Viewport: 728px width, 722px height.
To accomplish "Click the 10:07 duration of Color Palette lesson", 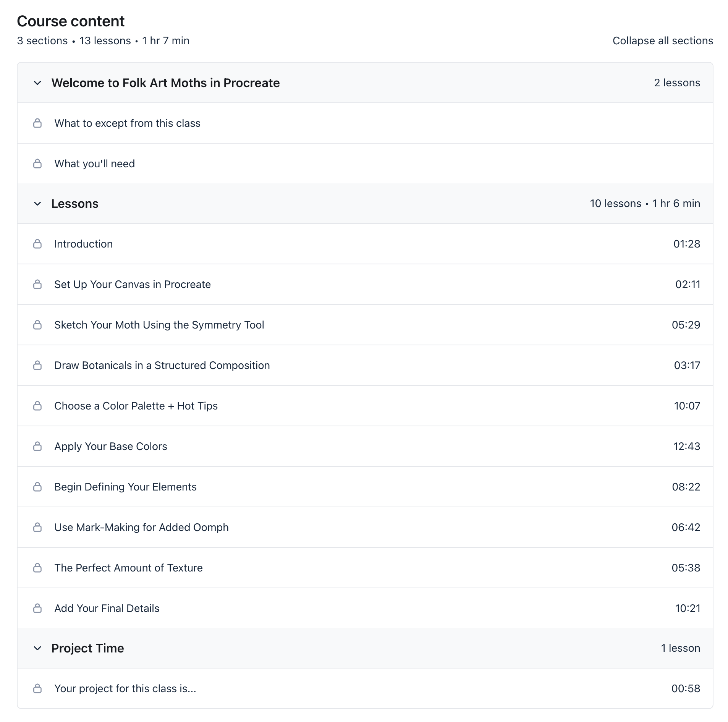I will (x=687, y=406).
